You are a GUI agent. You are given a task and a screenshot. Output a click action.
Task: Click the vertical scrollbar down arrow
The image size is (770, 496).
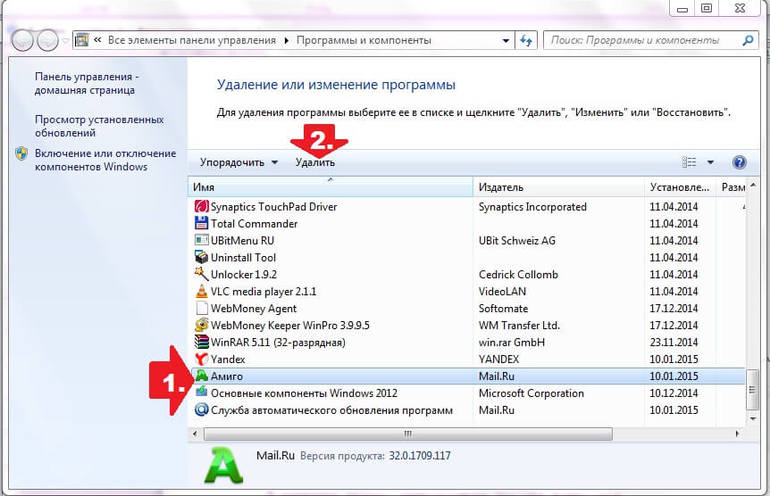tap(752, 419)
